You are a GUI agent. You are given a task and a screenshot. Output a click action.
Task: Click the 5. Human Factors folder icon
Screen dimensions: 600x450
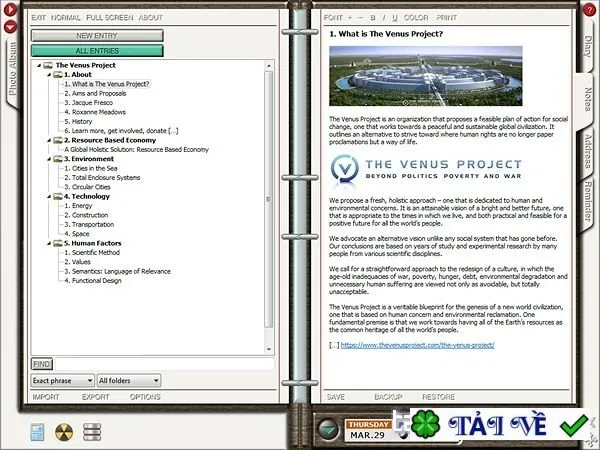(x=58, y=243)
